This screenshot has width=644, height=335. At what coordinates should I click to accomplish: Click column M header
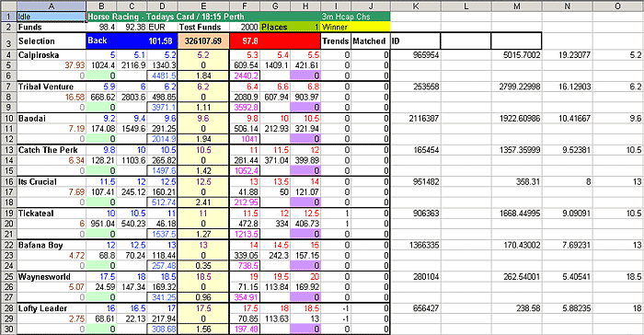tap(517, 6)
